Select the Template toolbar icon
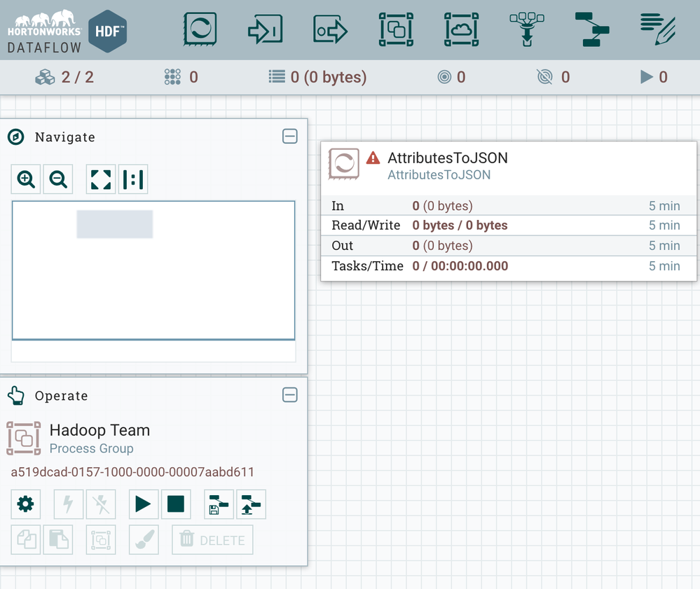 (x=592, y=29)
